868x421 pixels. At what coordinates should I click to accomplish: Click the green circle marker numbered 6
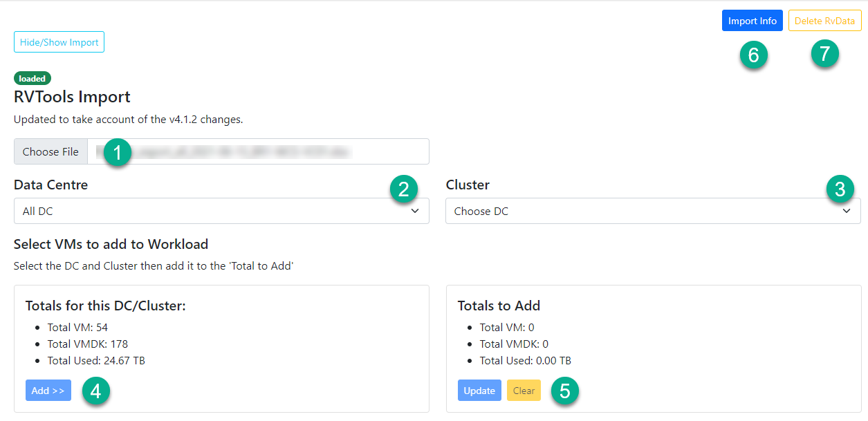tap(753, 55)
